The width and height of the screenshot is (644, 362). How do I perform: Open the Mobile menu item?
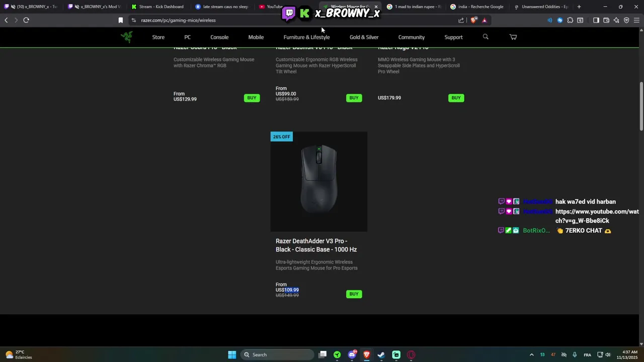[256, 37]
